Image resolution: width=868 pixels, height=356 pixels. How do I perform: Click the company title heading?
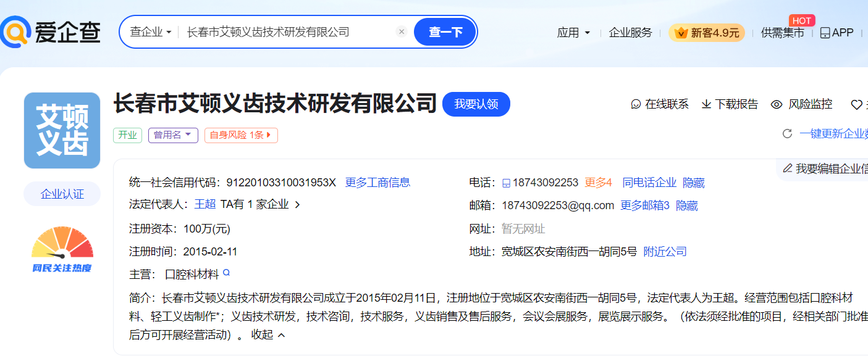[275, 104]
